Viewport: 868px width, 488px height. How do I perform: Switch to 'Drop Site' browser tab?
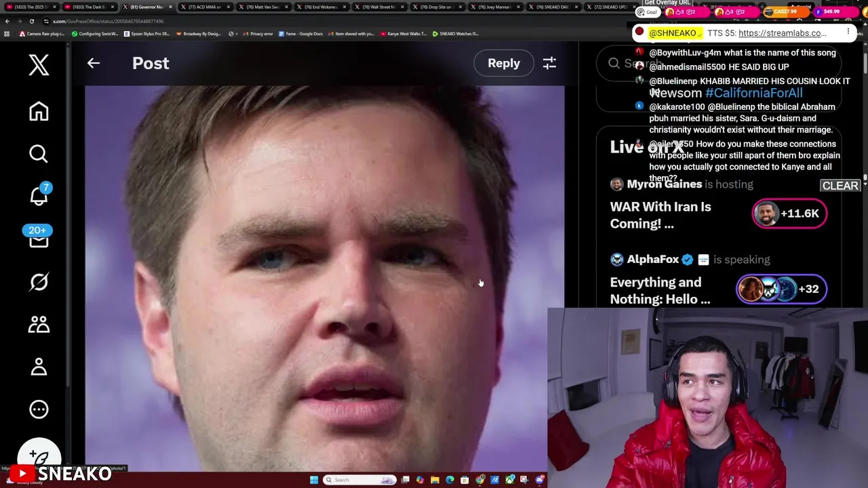coord(437,7)
